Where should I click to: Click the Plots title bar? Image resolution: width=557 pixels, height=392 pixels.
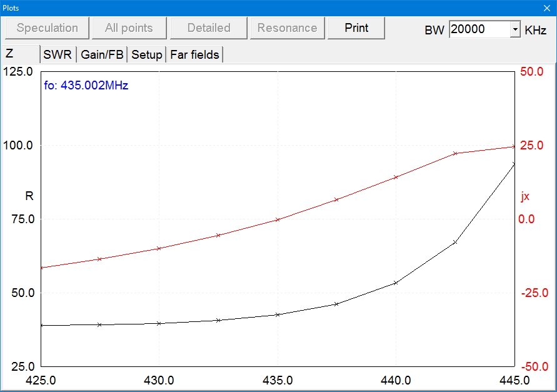[250, 8]
